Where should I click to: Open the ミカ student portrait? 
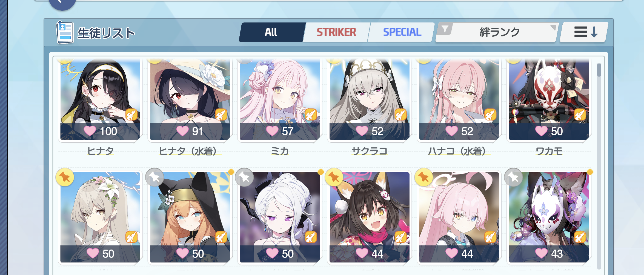[x=280, y=99]
